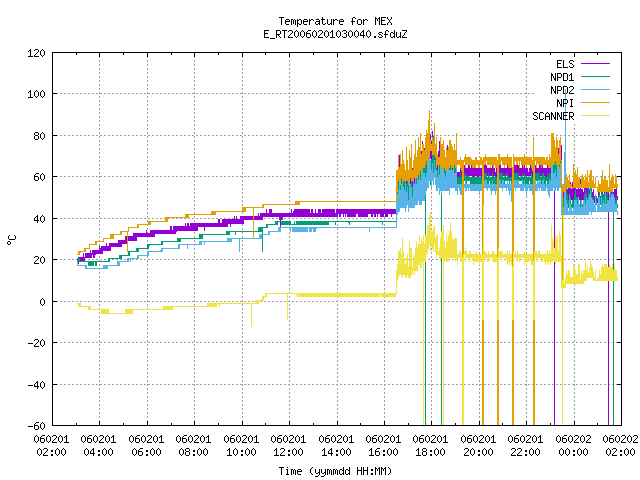The width and height of the screenshot is (640, 480).
Task: Click the y-axis label 60
Action: click(x=39, y=177)
